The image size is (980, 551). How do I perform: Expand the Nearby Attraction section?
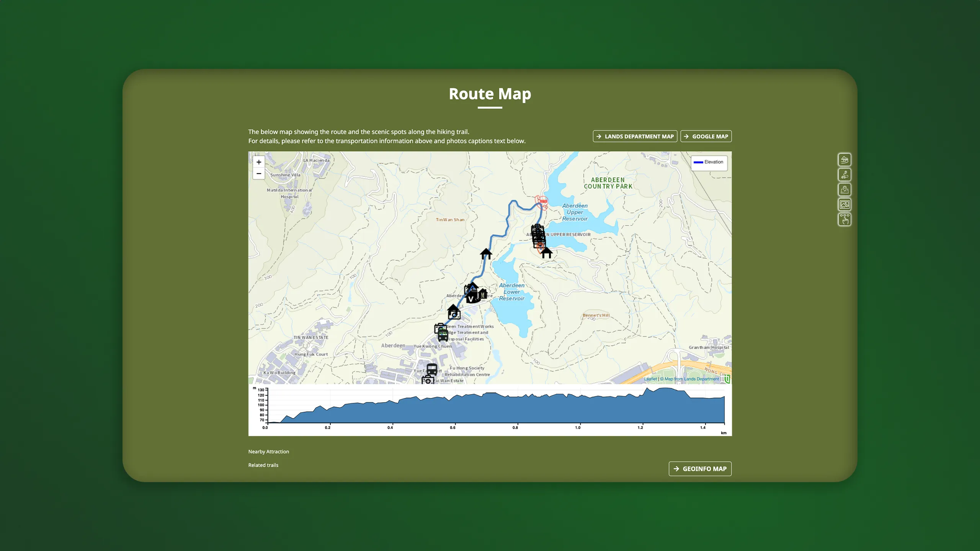coord(268,452)
